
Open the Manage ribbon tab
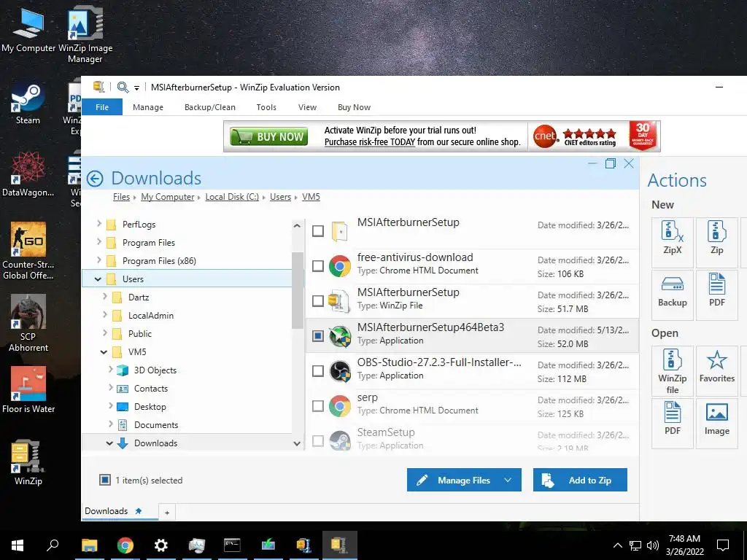click(148, 107)
